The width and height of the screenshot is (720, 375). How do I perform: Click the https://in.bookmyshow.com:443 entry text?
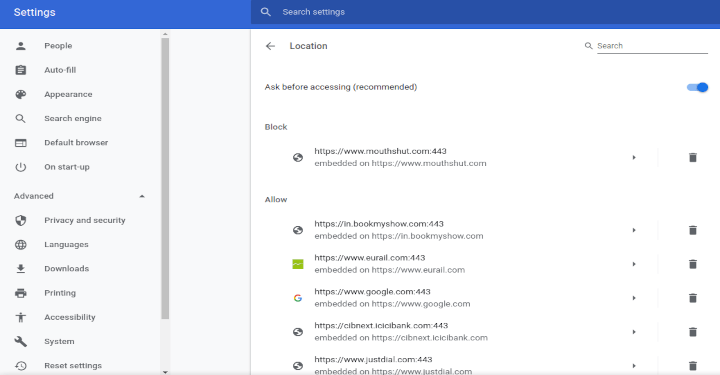(379, 224)
